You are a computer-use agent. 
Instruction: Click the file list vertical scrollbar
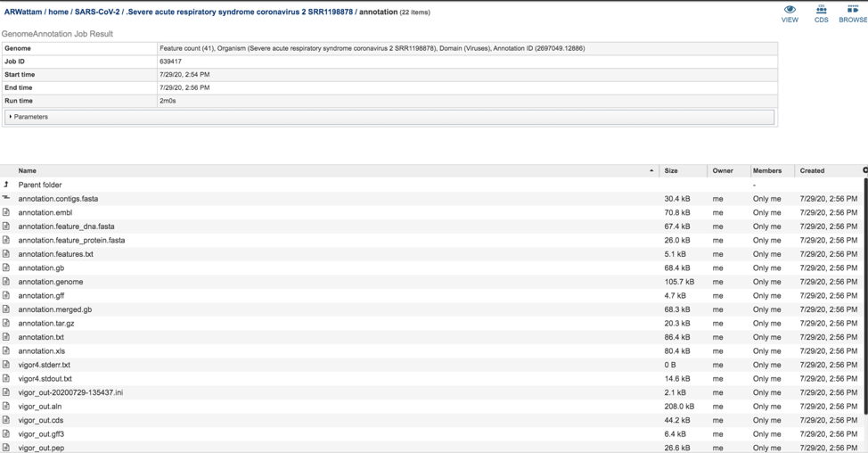864,294
